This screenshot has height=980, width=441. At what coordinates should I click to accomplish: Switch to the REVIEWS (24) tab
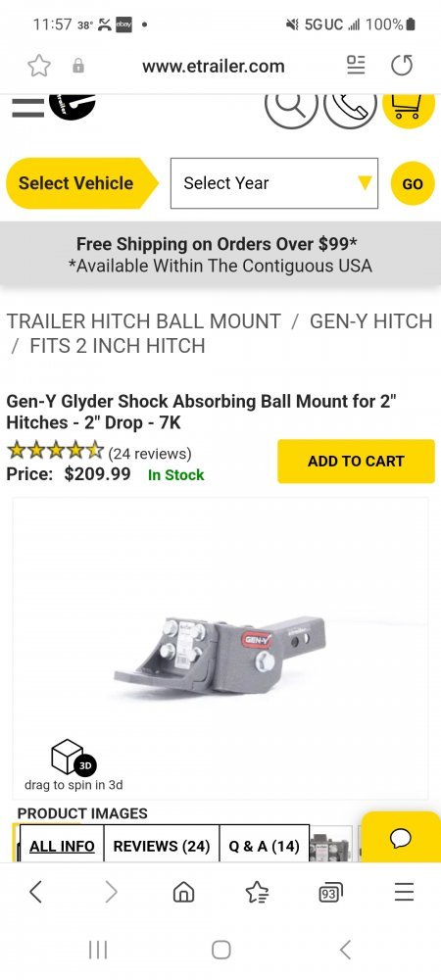pos(161,847)
